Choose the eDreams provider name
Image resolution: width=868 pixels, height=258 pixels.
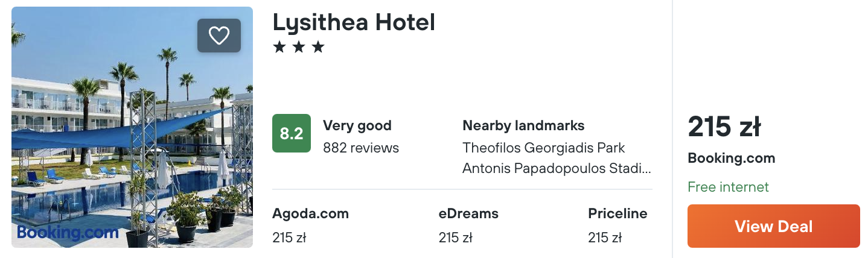(x=468, y=213)
